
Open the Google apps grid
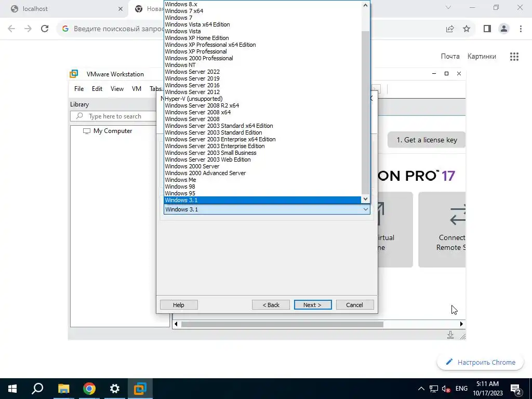pyautogui.click(x=514, y=56)
